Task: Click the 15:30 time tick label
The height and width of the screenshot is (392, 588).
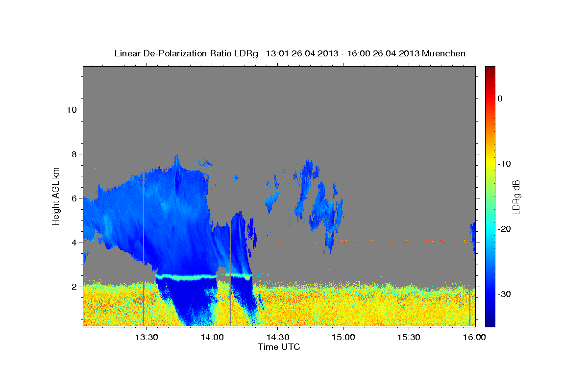Action: tap(409, 337)
